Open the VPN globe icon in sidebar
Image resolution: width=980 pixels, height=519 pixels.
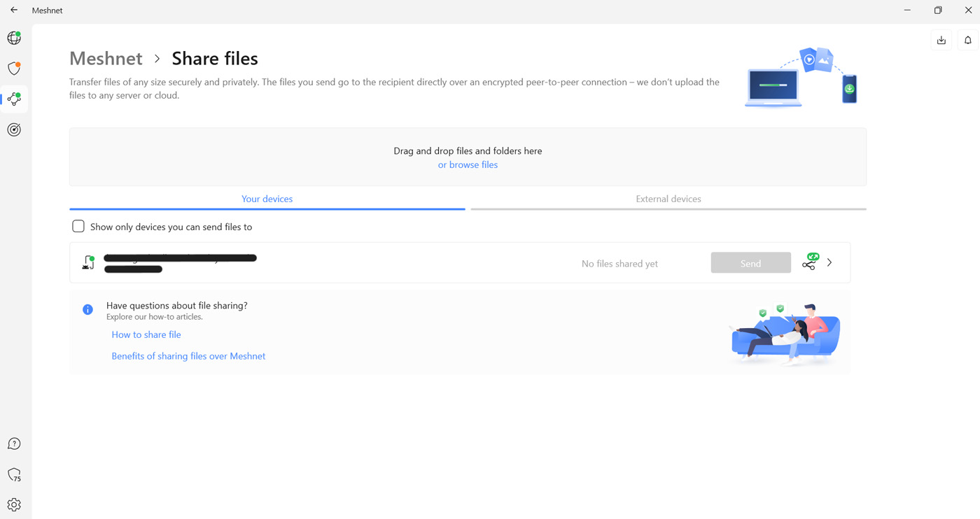pos(14,38)
